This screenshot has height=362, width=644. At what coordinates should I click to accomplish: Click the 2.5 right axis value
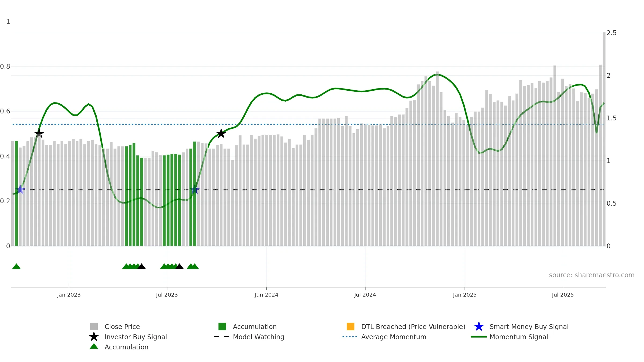click(612, 33)
